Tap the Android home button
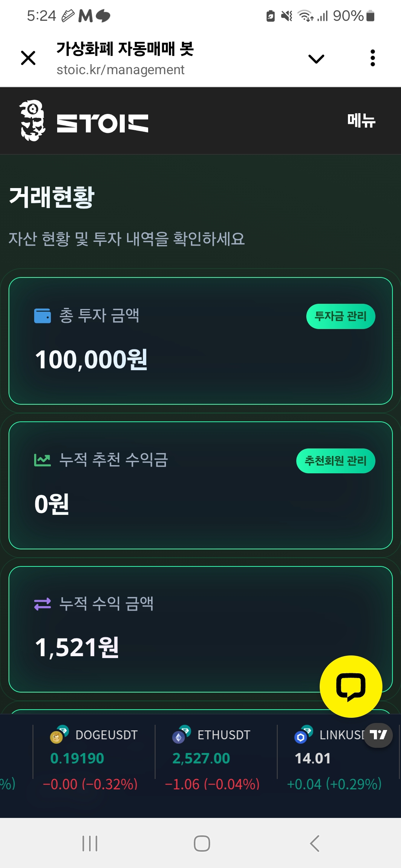 pyautogui.click(x=202, y=843)
